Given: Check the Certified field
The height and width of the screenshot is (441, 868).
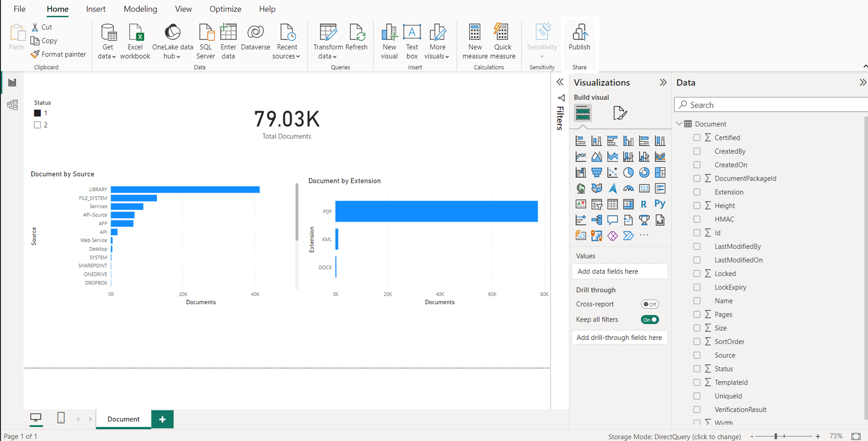Looking at the screenshot, I should (x=697, y=138).
